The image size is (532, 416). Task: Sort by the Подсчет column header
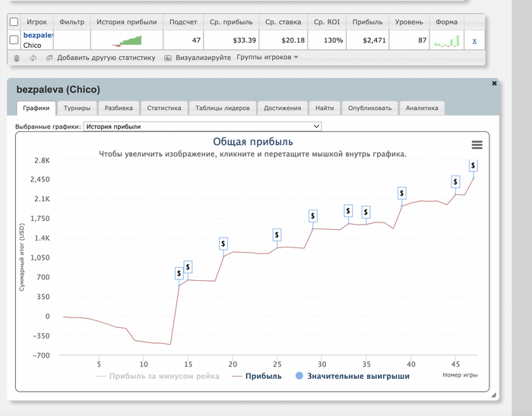(x=183, y=22)
